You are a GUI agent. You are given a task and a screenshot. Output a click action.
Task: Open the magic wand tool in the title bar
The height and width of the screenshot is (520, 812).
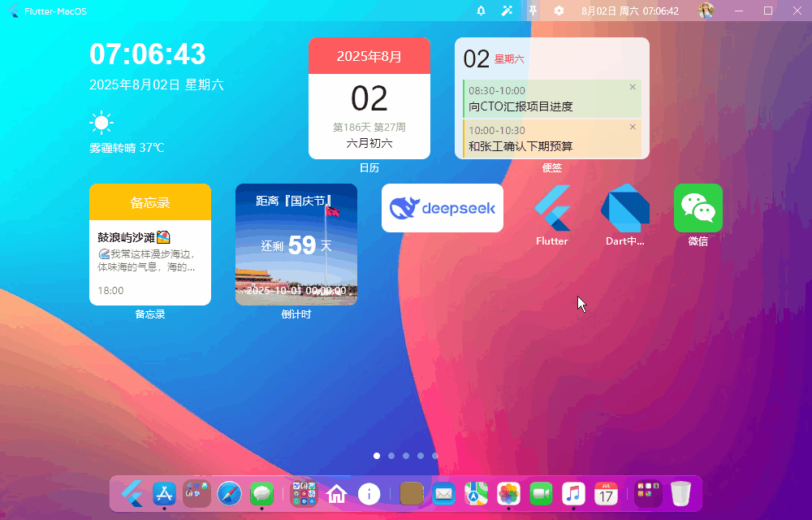point(507,11)
